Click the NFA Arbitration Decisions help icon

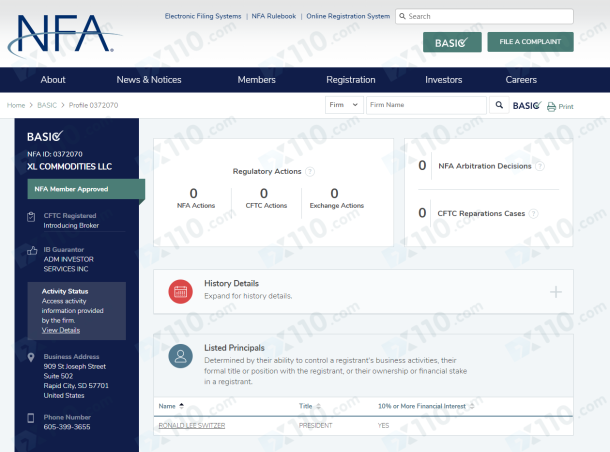(540, 166)
